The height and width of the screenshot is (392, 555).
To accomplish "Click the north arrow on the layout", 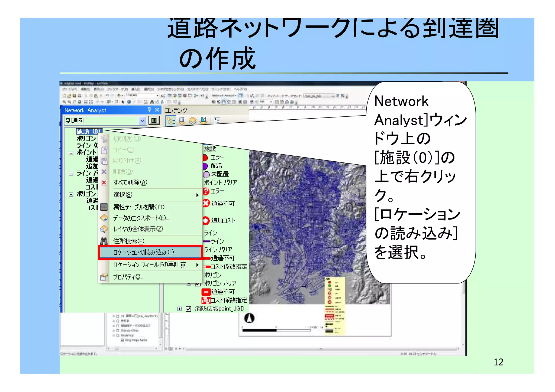I will pos(249,318).
